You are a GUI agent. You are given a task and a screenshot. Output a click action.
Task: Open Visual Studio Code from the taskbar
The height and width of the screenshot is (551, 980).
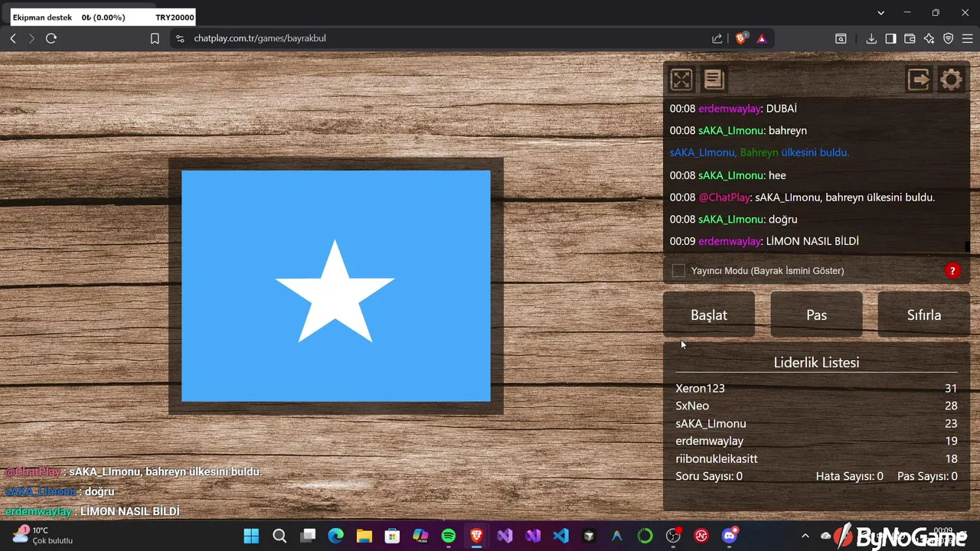coord(561,536)
